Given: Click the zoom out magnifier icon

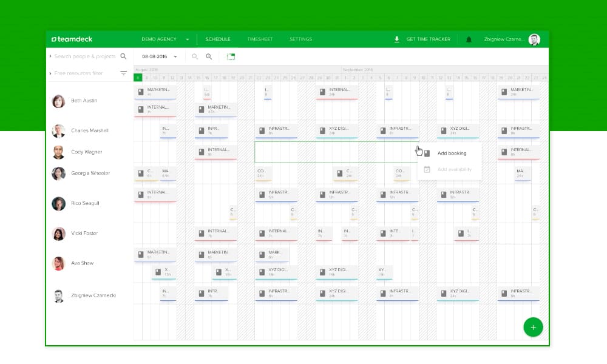Looking at the screenshot, I should click(x=195, y=56).
